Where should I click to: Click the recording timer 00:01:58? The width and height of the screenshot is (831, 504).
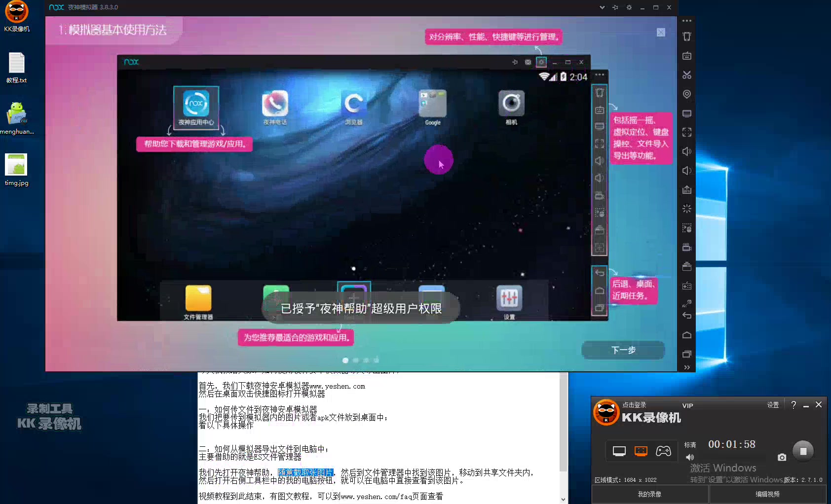tap(732, 444)
